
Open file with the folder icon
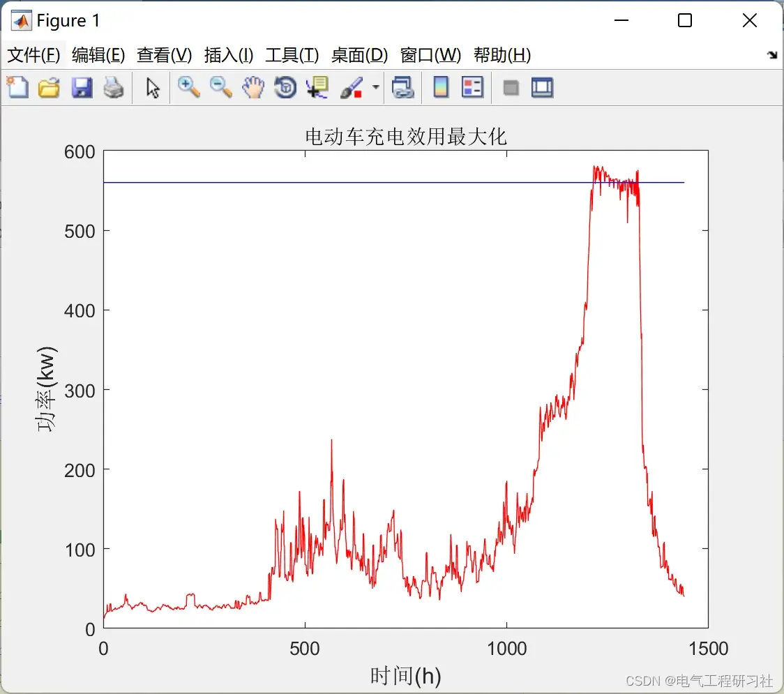49,87
